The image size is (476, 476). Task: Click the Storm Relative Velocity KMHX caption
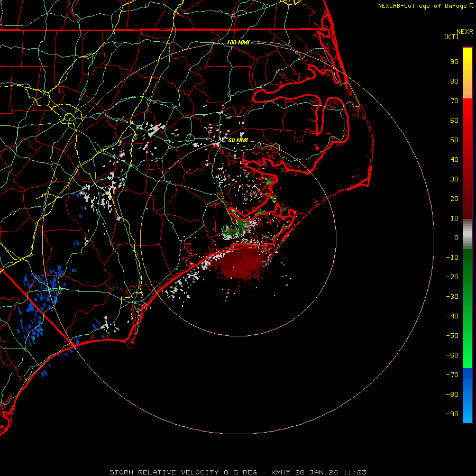point(237,472)
